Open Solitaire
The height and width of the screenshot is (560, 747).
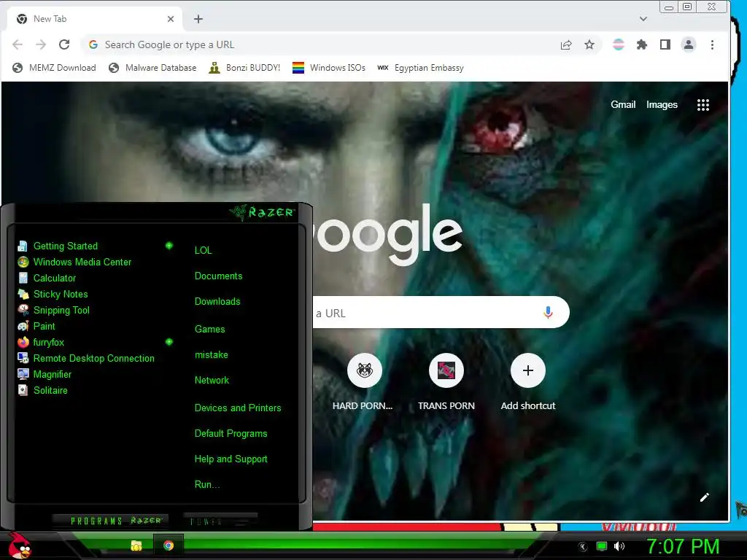pos(43,390)
